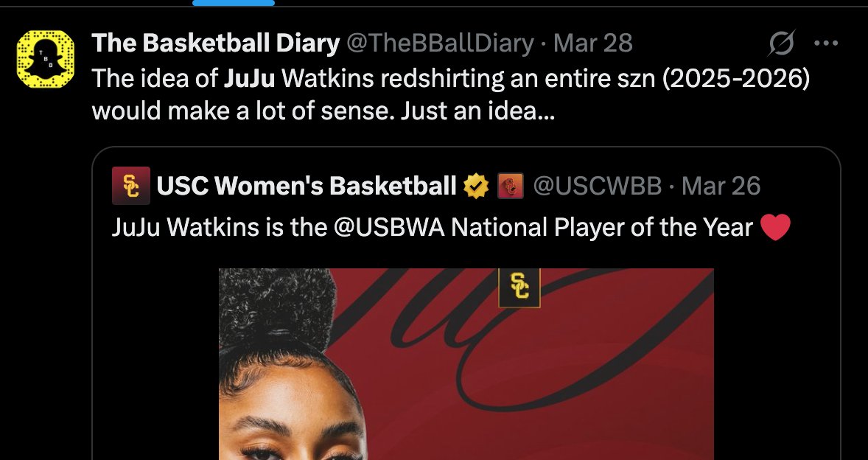
Task: Click the red heart emoji
Action: tap(776, 228)
